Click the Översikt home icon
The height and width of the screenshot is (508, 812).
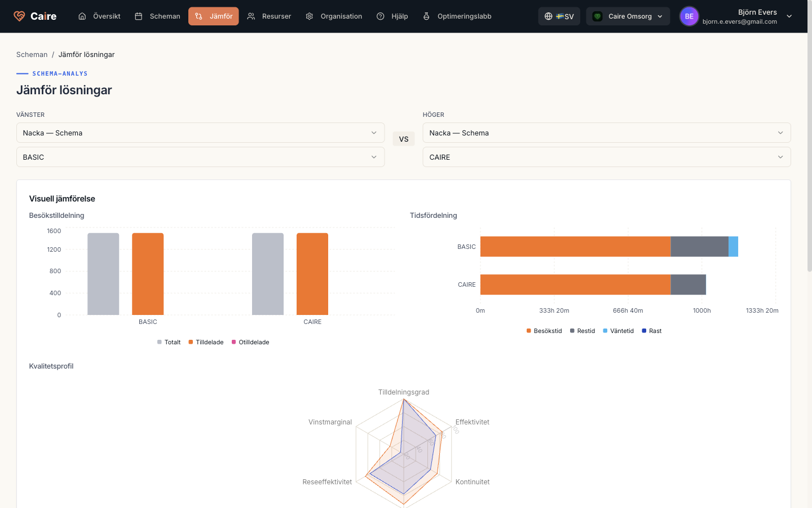(82, 16)
